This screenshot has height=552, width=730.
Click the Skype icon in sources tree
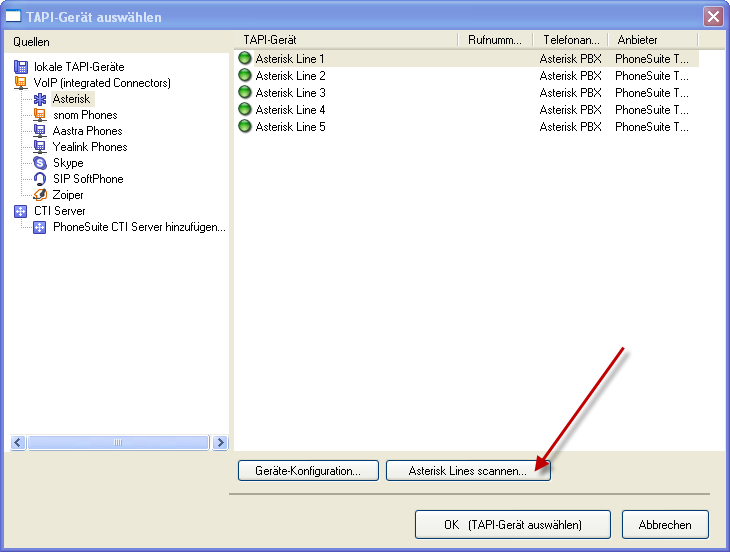40,163
